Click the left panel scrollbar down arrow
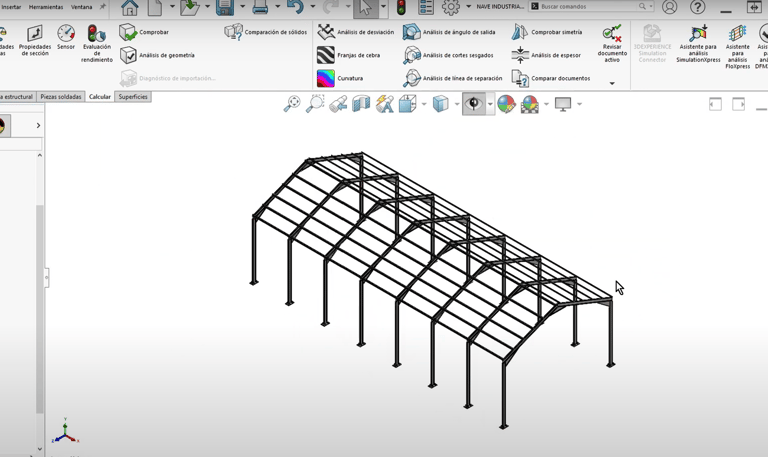768x457 pixels. coord(40,449)
